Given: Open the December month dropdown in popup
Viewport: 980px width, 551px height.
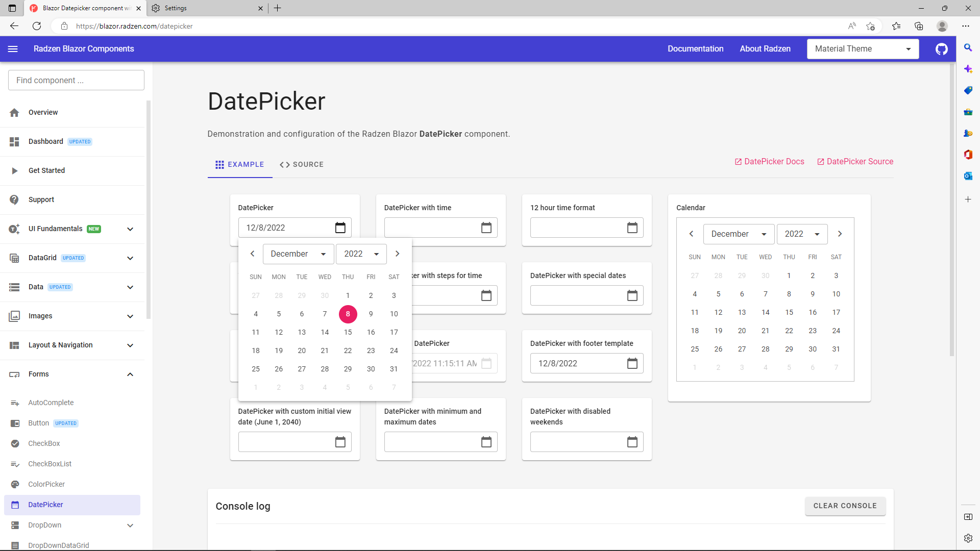Looking at the screenshot, I should [299, 254].
